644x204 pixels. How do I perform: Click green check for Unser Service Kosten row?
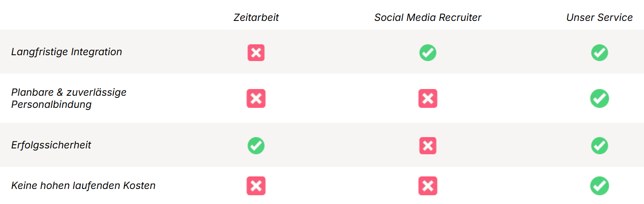pos(599,186)
